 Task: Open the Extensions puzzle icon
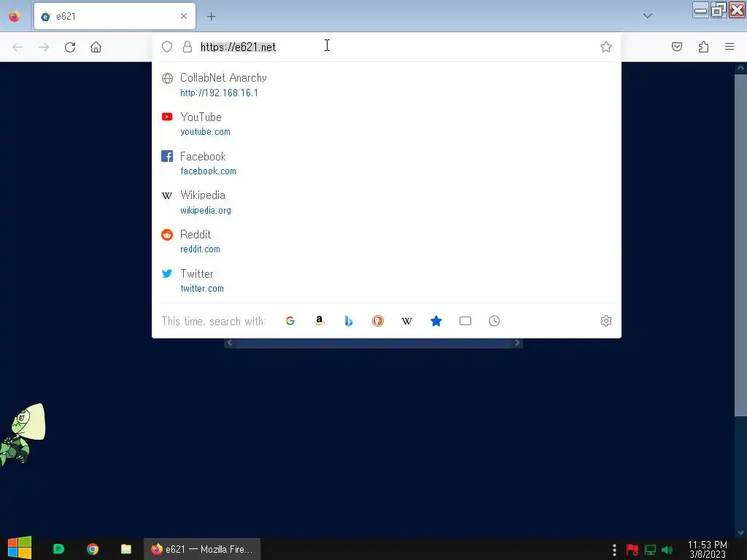click(703, 47)
